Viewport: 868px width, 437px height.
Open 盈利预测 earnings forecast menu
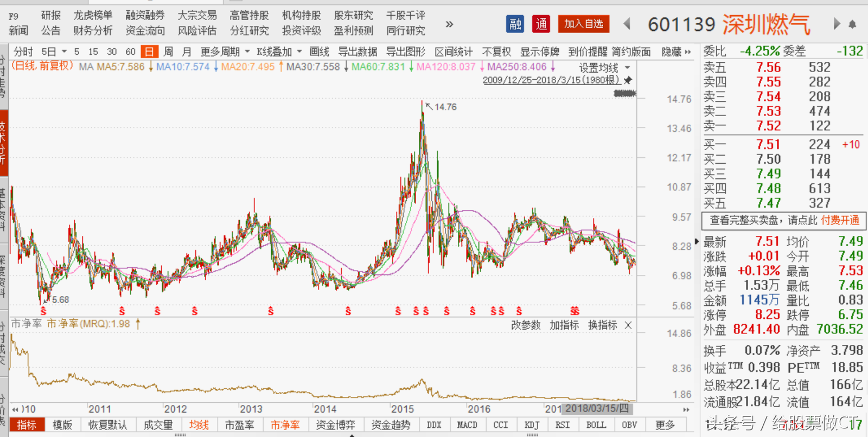(353, 30)
